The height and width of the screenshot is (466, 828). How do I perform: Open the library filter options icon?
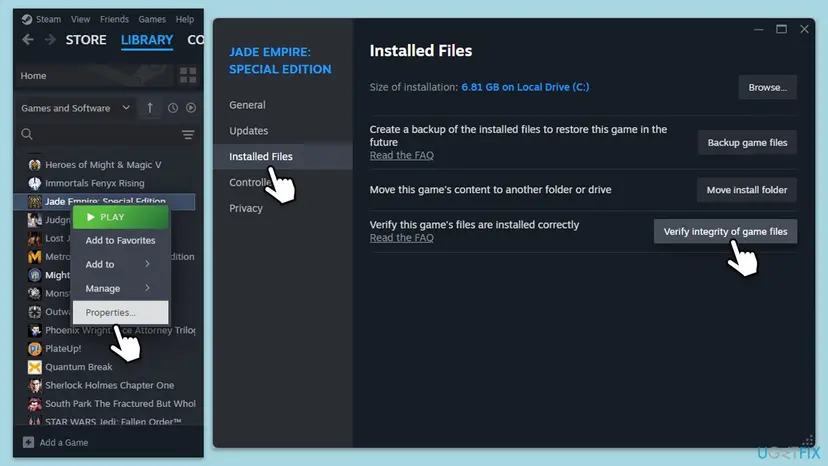188,135
